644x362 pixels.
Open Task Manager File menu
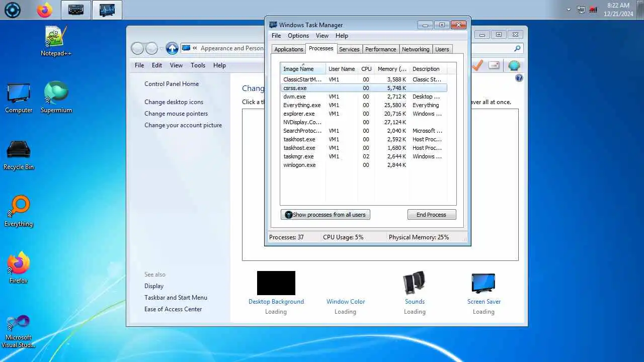tap(276, 36)
